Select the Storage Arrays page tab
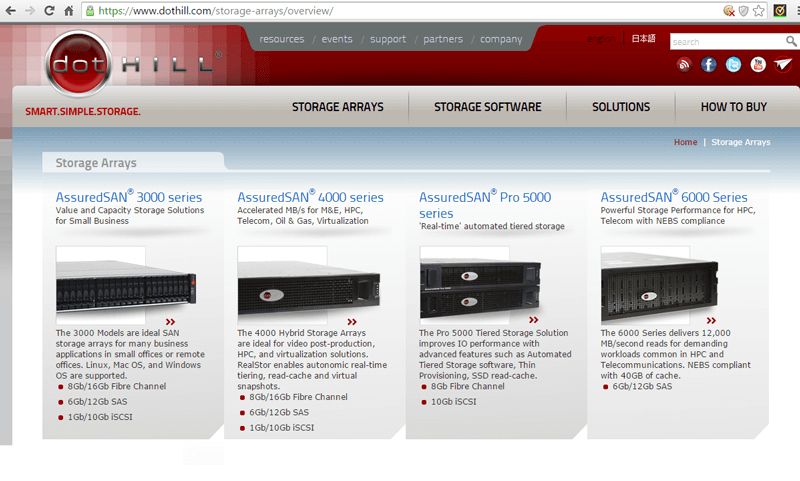This screenshot has width=800, height=481. click(x=133, y=162)
